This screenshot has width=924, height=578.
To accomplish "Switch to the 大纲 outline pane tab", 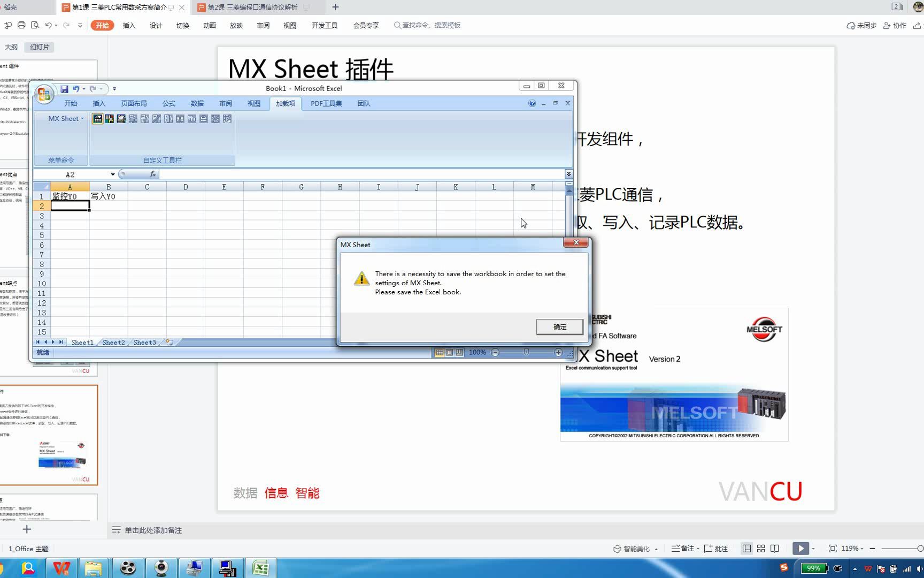I will [11, 47].
